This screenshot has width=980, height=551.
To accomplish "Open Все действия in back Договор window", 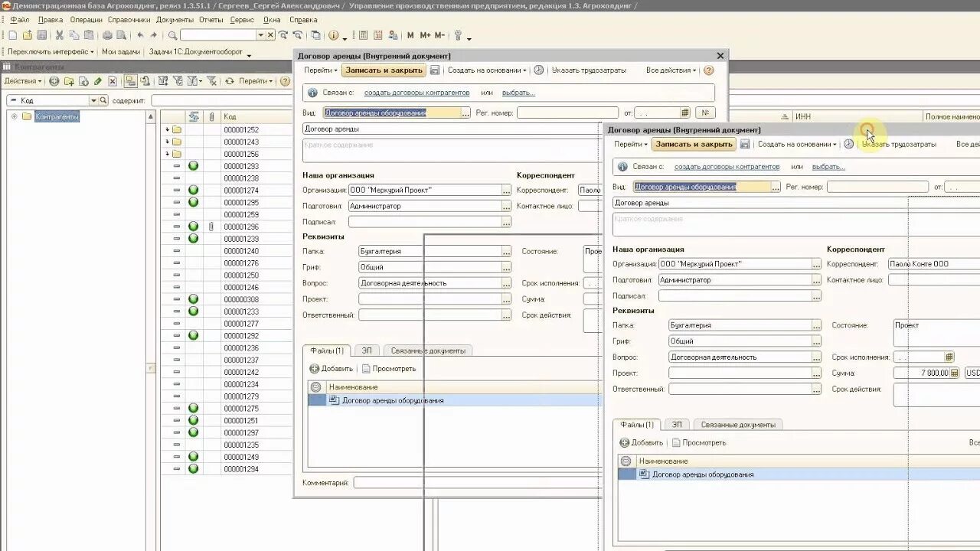I will point(671,70).
